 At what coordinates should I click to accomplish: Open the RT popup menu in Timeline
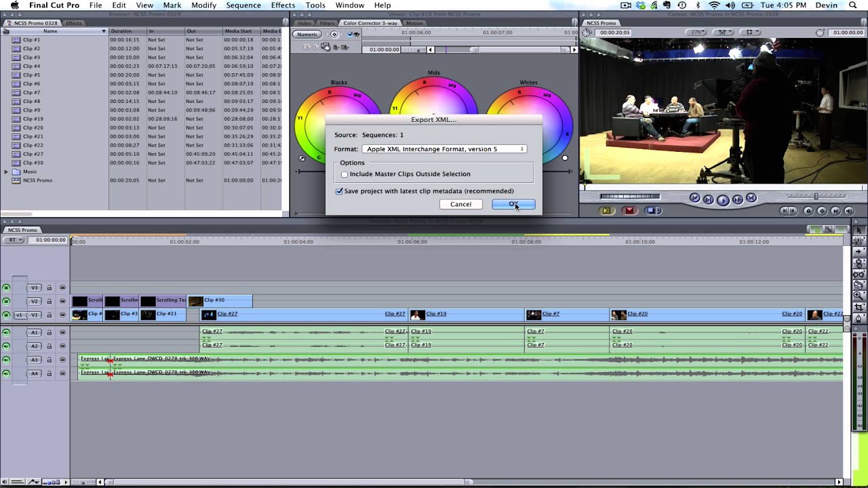tap(13, 240)
